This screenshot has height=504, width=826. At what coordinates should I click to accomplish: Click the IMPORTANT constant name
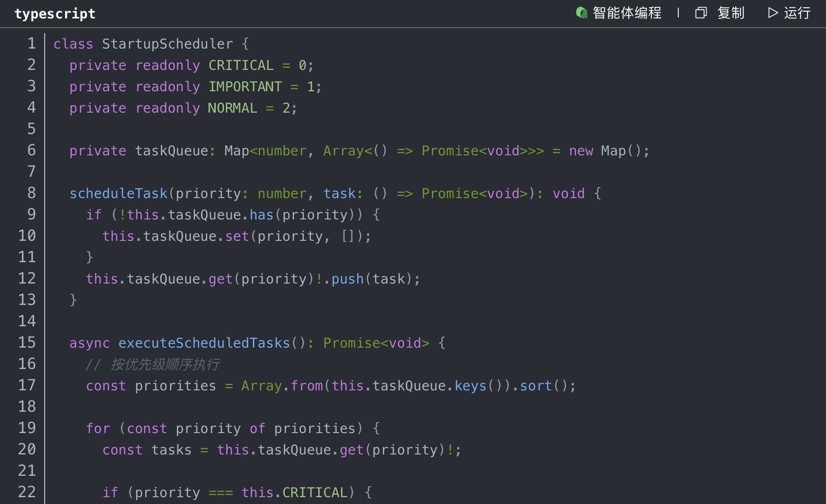pyautogui.click(x=245, y=87)
